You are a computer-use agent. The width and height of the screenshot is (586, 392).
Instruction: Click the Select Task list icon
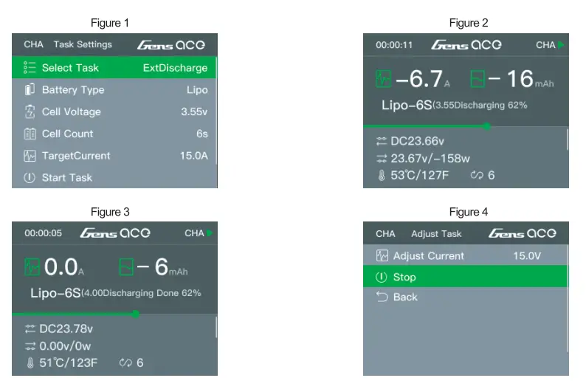click(30, 68)
